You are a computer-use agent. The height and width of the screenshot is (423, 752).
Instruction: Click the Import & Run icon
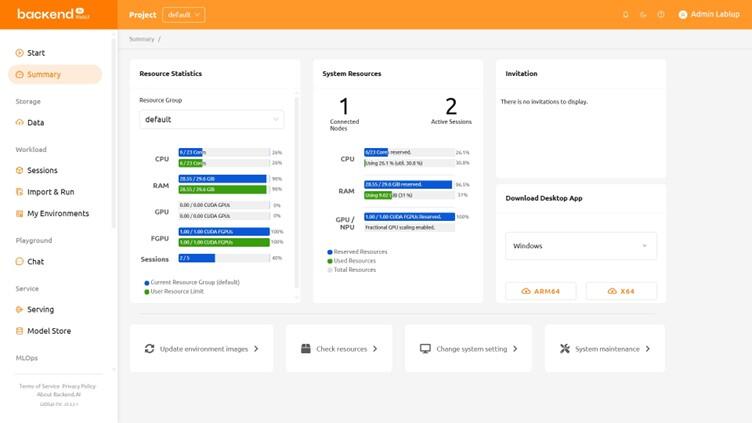pos(19,192)
